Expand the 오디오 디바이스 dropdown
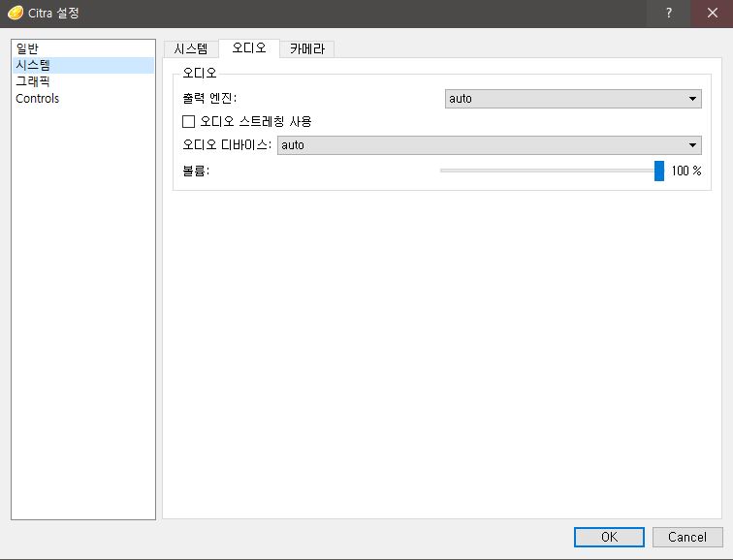Screen dimensions: 733x560 (x=489, y=145)
